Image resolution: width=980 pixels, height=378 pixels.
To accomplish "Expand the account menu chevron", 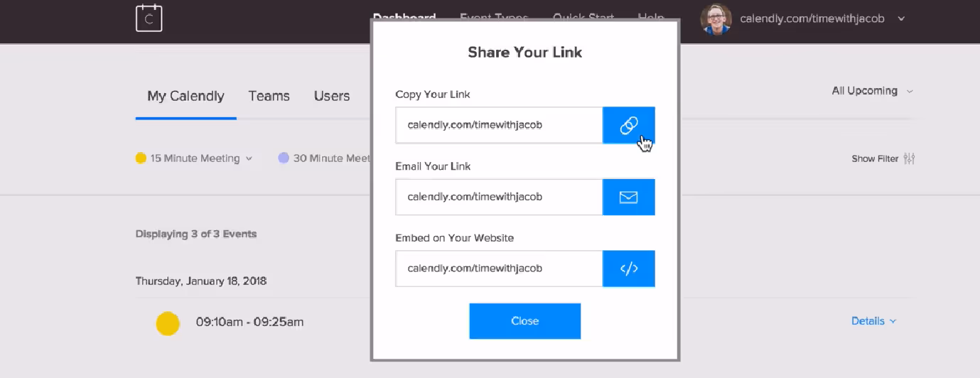I will tap(901, 19).
